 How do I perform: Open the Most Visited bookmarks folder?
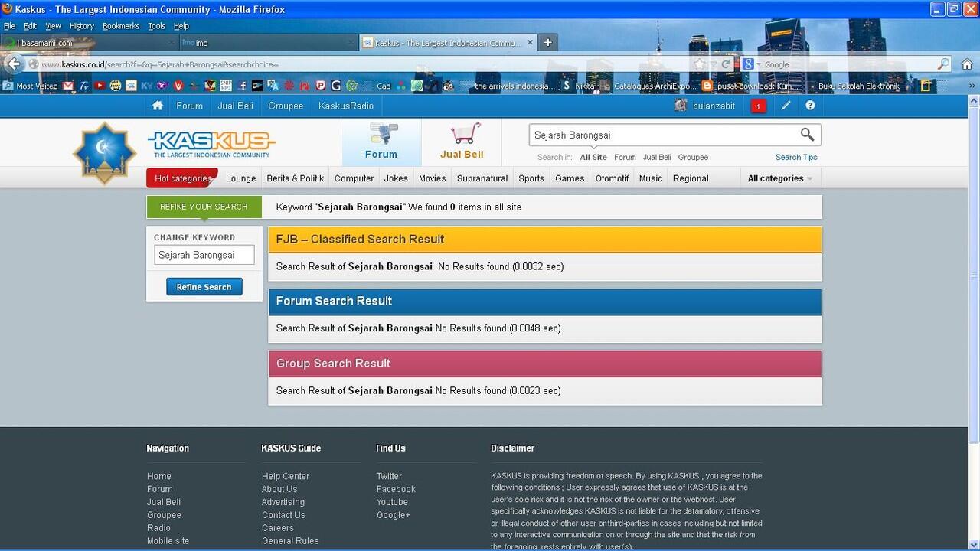tap(31, 86)
